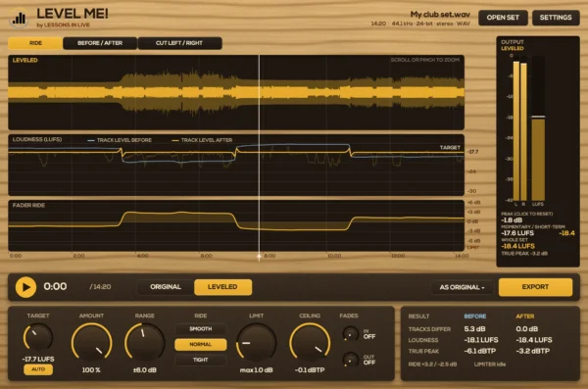Click the -17.7 LUFS target value
The height and width of the screenshot is (389, 588).
38,359
